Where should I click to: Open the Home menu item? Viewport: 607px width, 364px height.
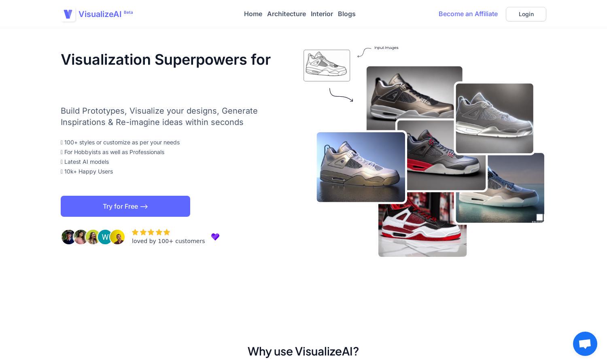tap(253, 14)
